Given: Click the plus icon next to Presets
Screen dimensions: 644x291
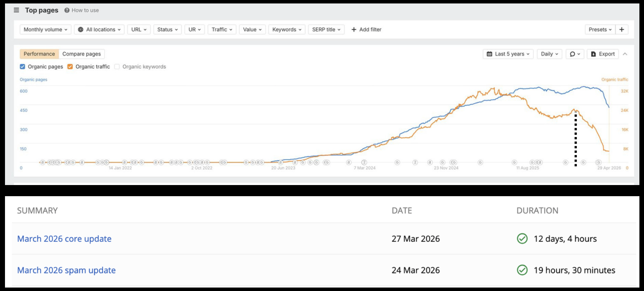Looking at the screenshot, I should pos(622,30).
